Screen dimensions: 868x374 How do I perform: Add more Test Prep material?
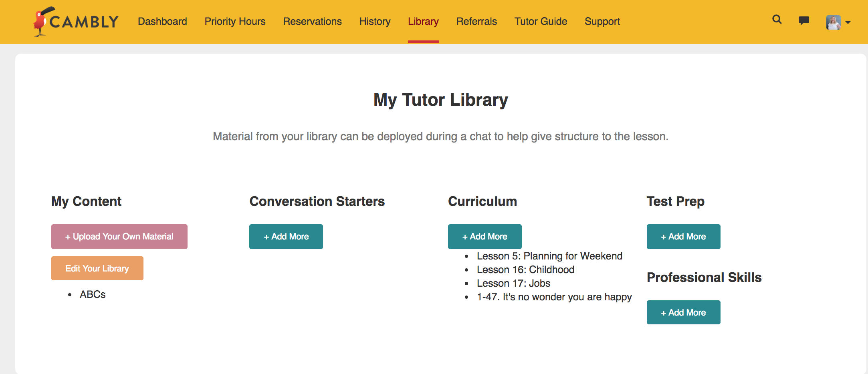pos(684,237)
